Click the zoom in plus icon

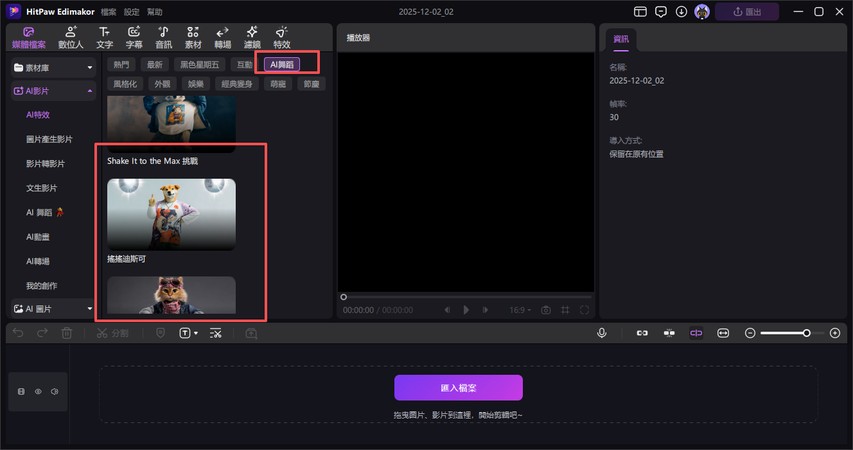tap(835, 333)
